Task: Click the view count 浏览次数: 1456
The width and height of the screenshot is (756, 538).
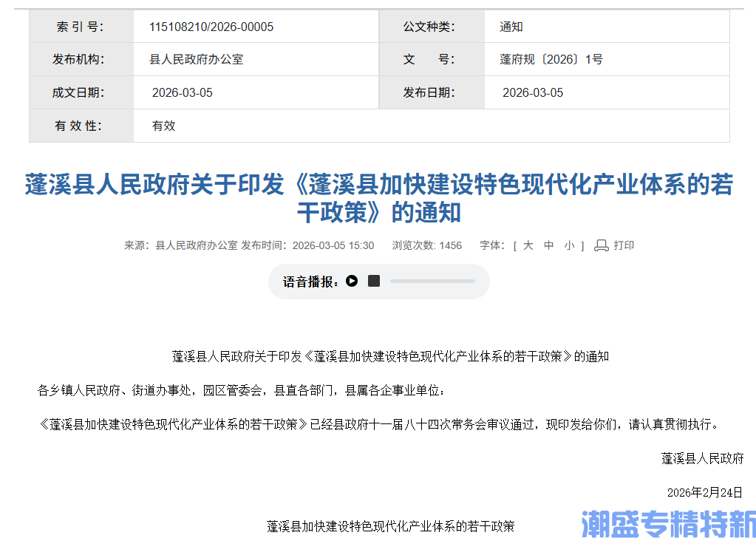Action: [x=426, y=245]
